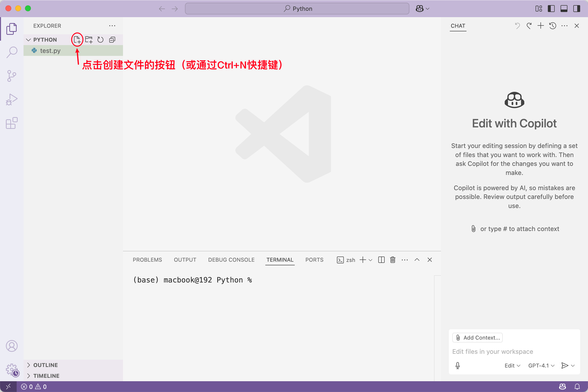Collapse the PYTHON folder in Explorer
Viewport: 588px width, 392px height.
(x=28, y=39)
